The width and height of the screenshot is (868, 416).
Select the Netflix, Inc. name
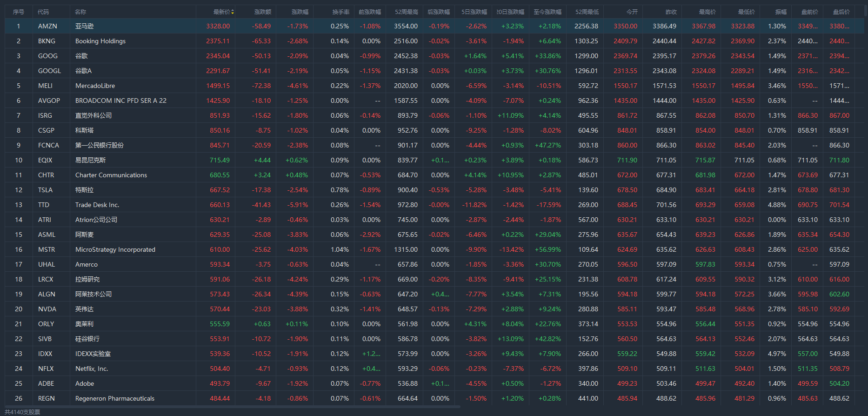click(x=92, y=369)
